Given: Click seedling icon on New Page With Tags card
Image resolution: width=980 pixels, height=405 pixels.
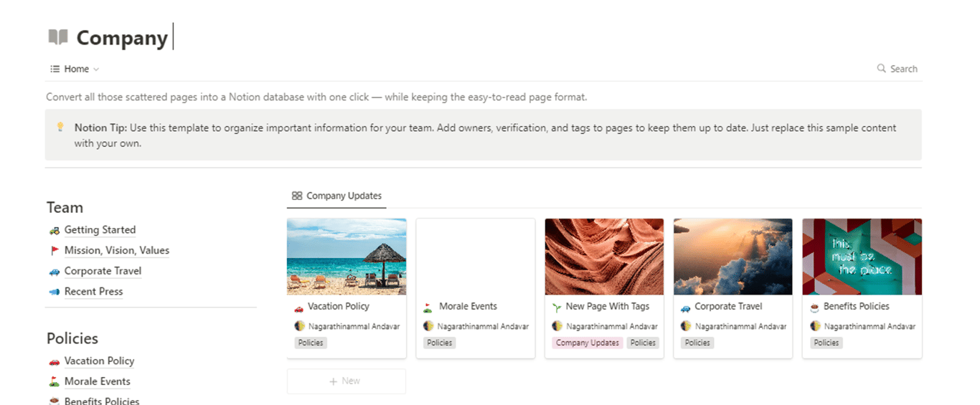Looking at the screenshot, I should click(x=557, y=307).
